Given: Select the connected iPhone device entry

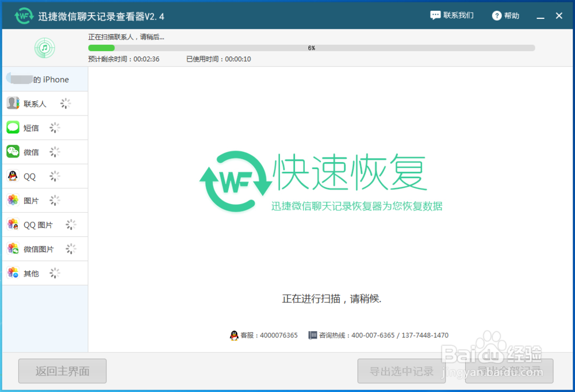Looking at the screenshot, I should coord(45,79).
